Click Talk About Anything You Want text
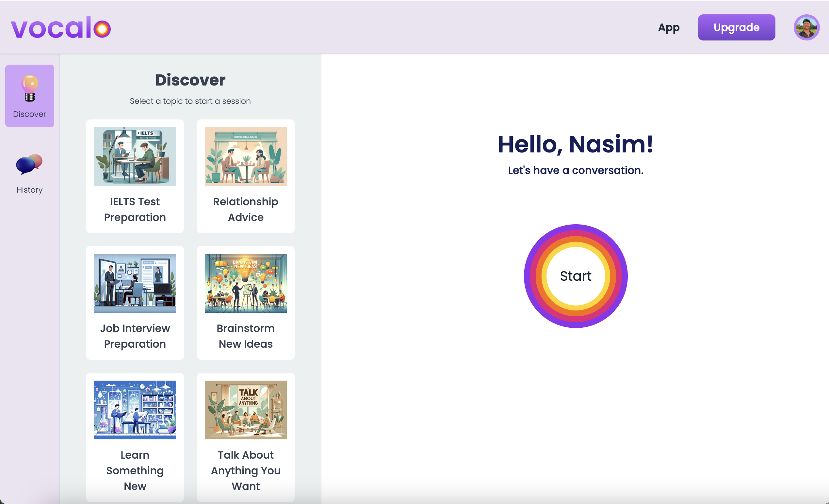The width and height of the screenshot is (829, 504). click(x=246, y=470)
